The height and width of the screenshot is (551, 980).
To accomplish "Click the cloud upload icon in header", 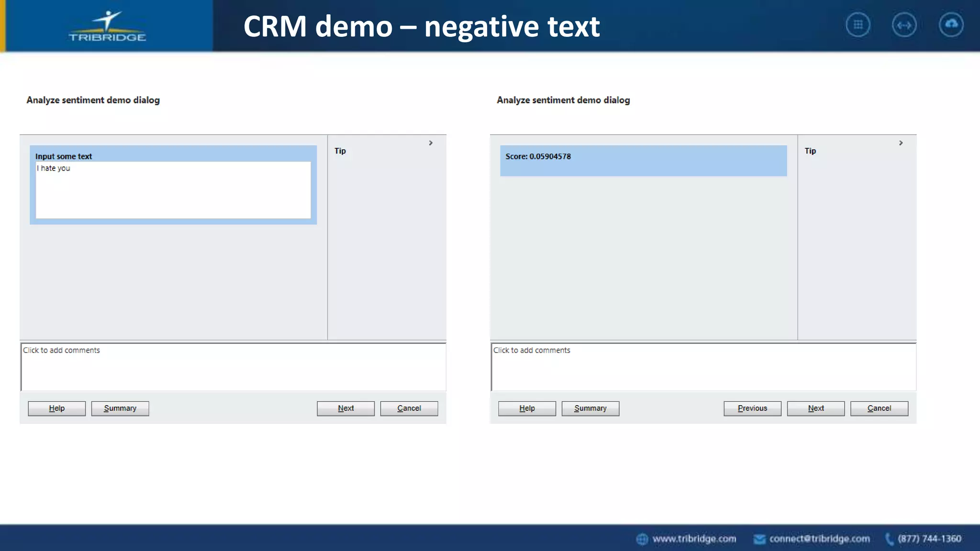I will click(x=951, y=25).
